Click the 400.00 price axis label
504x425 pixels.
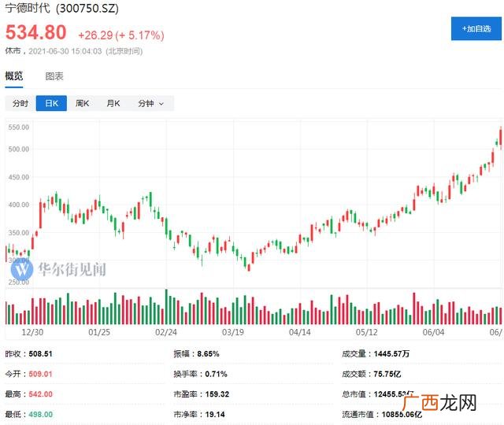click(19, 205)
